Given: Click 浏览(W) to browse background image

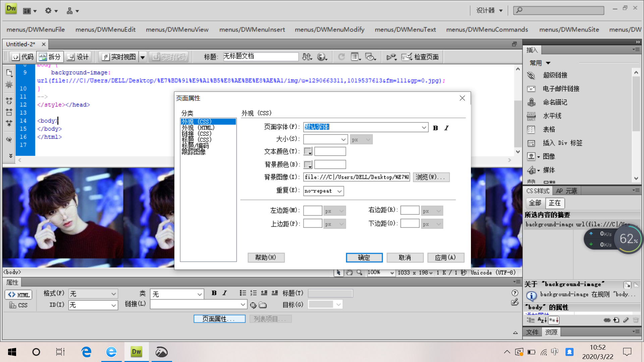Looking at the screenshot, I should click(x=431, y=177).
